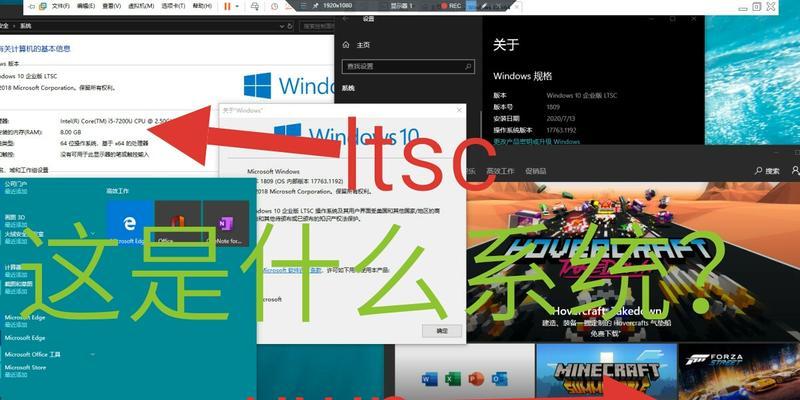The height and width of the screenshot is (400, 800).
Task: Open the Minecraft Store tile
Action: coord(606,372)
